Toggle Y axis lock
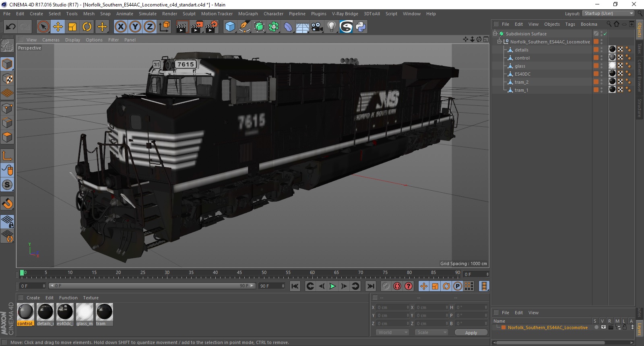644x346 pixels. coord(135,27)
